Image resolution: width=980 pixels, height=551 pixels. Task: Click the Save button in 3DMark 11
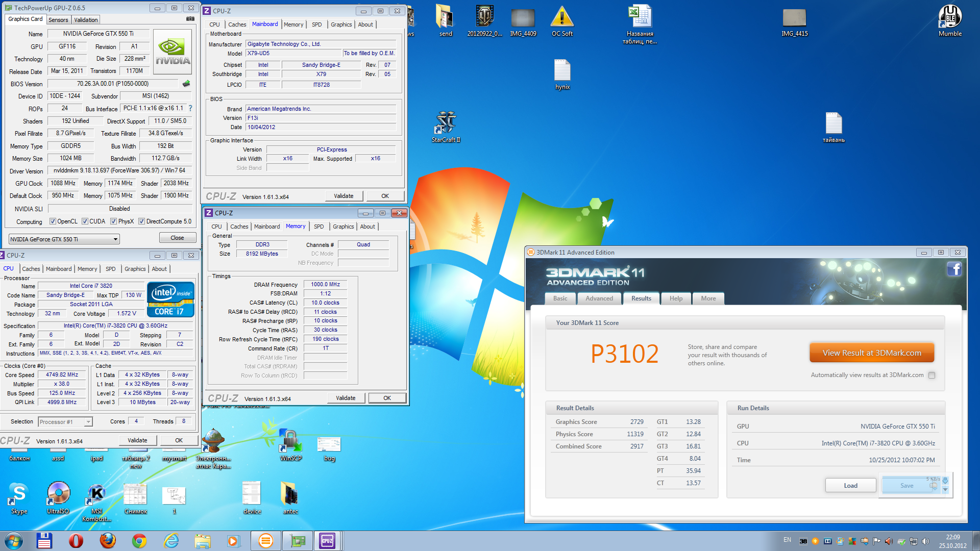click(x=907, y=486)
